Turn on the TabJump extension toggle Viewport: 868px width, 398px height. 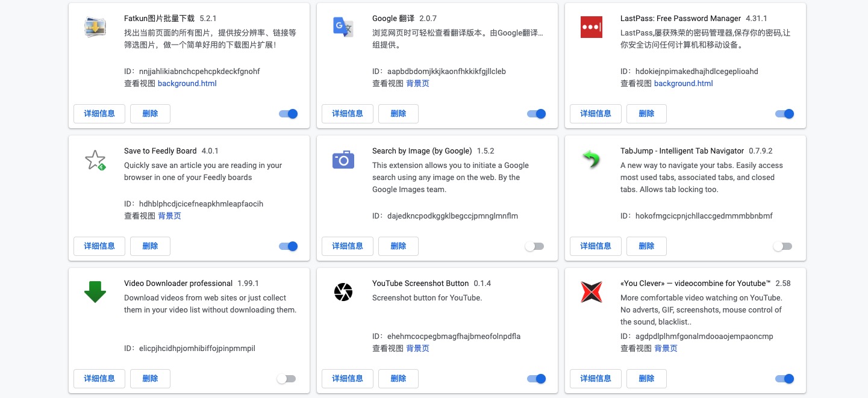click(782, 246)
